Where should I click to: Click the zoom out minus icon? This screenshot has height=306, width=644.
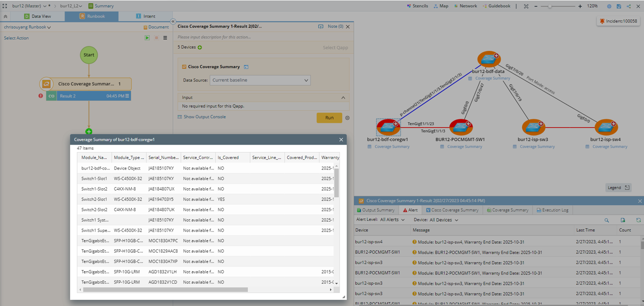click(536, 6)
